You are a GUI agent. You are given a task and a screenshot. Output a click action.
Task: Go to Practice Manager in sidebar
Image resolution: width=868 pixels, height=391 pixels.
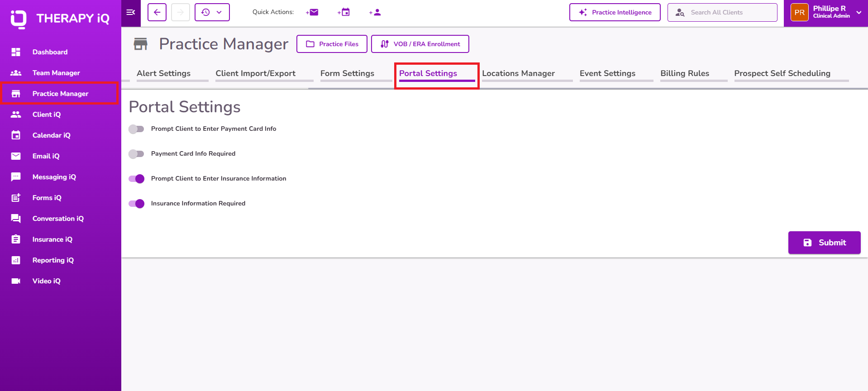pos(61,94)
